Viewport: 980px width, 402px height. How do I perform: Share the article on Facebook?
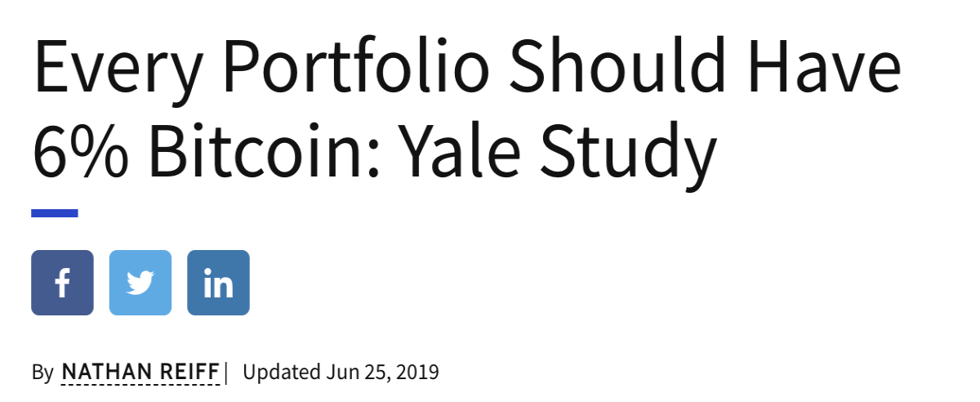pos(62,283)
